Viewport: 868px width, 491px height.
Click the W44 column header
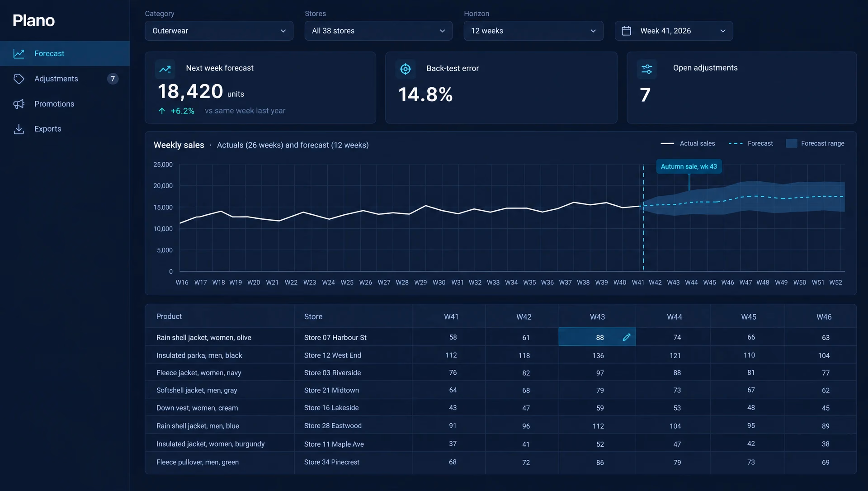(675, 317)
